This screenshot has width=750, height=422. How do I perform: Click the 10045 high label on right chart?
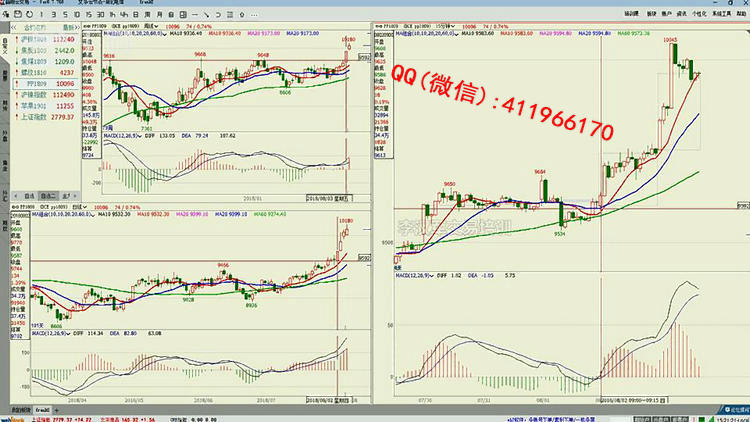[670, 40]
